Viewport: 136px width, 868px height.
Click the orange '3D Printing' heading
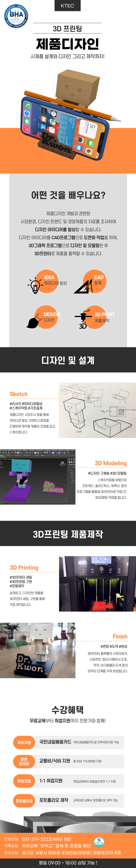pos(24,568)
